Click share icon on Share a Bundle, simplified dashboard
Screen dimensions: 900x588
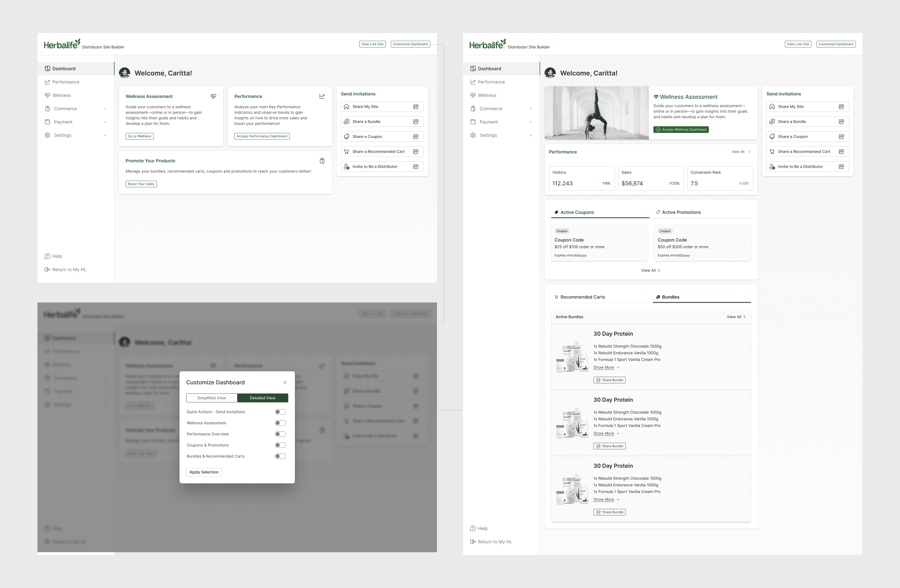tap(416, 121)
